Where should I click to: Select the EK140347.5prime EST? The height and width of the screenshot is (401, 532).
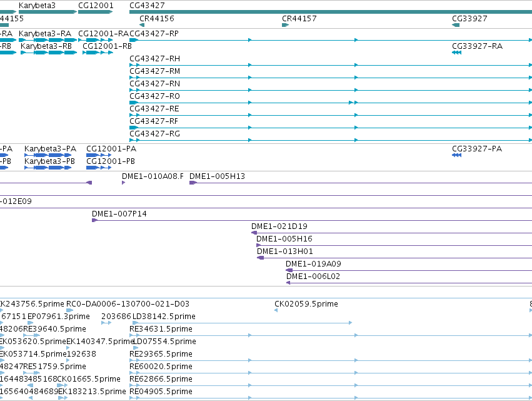[68, 348]
